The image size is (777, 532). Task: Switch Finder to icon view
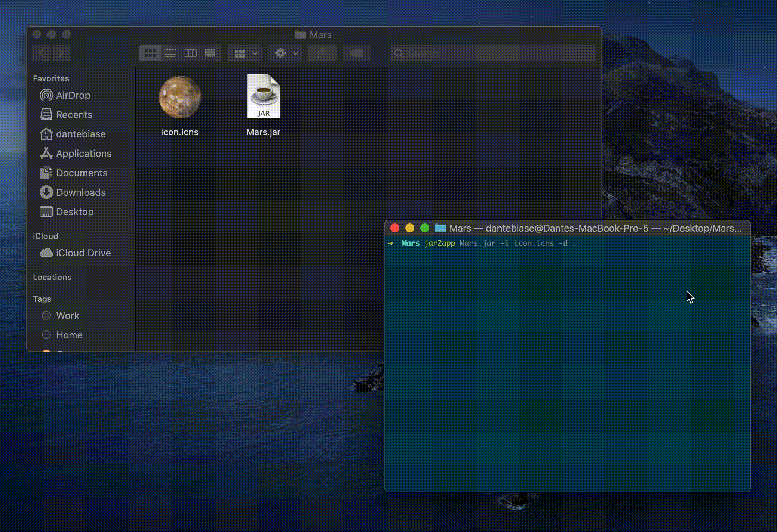(150, 53)
